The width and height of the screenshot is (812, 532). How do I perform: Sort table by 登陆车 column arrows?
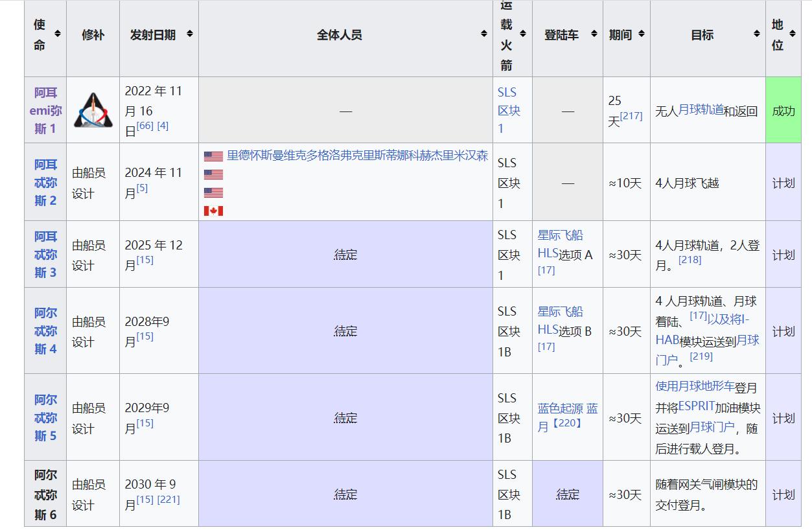(594, 34)
